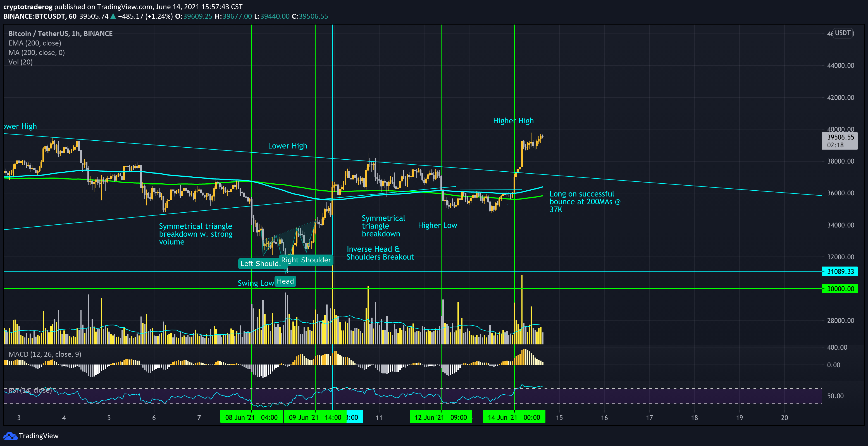
Task: Select the Long on successful bounce annotation
Action: (585, 202)
